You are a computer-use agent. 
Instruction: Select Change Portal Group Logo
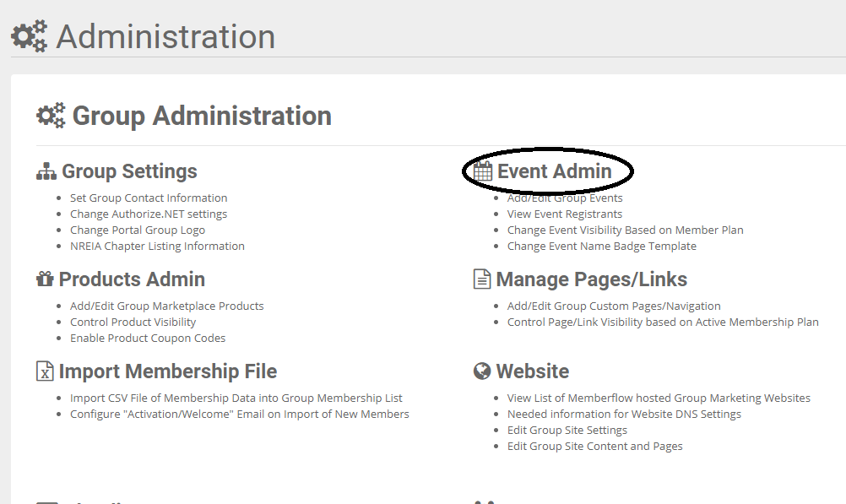point(138,230)
